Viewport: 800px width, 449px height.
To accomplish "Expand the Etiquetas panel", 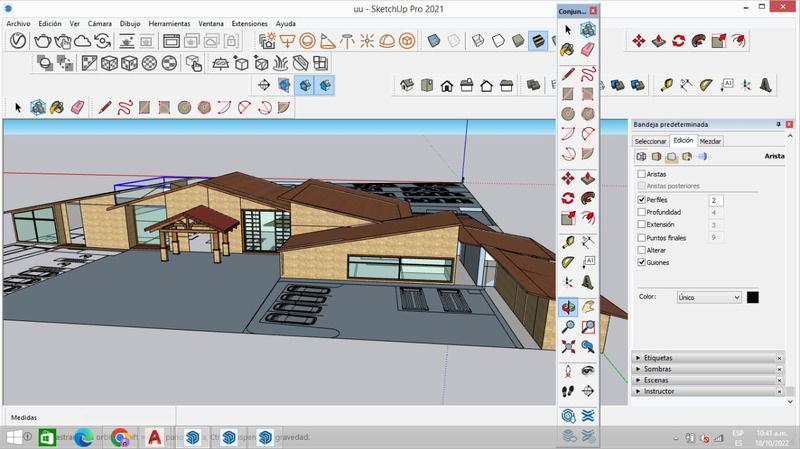I will (707, 358).
